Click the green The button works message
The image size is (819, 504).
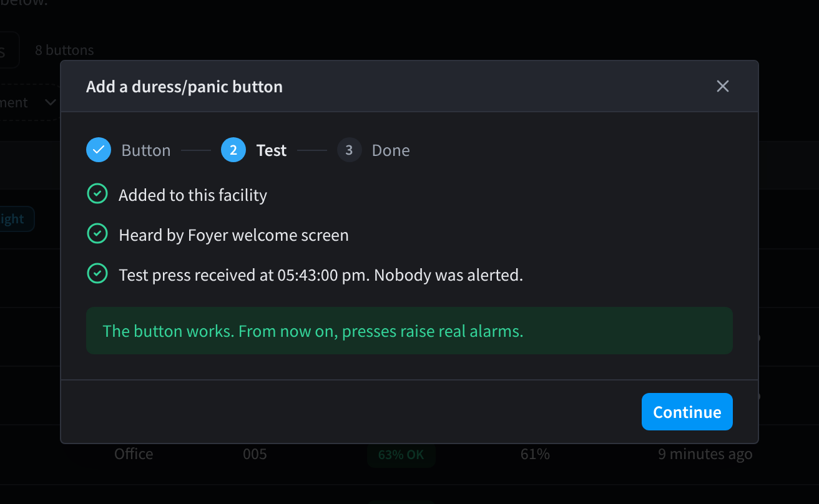coord(409,331)
